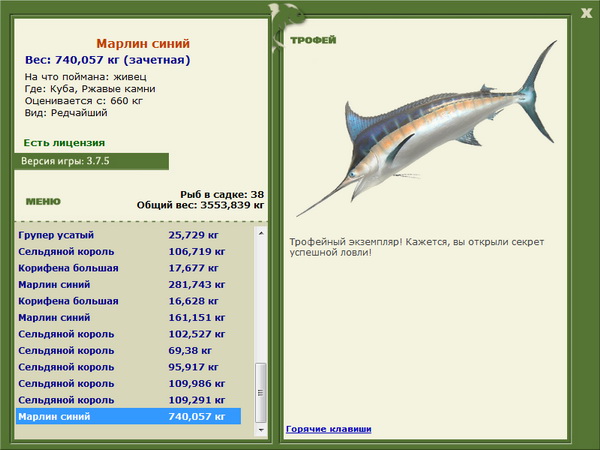Screen dimensions: 600x450
Task: Click the Рыб в садке: 38 text
Action: 222,194
